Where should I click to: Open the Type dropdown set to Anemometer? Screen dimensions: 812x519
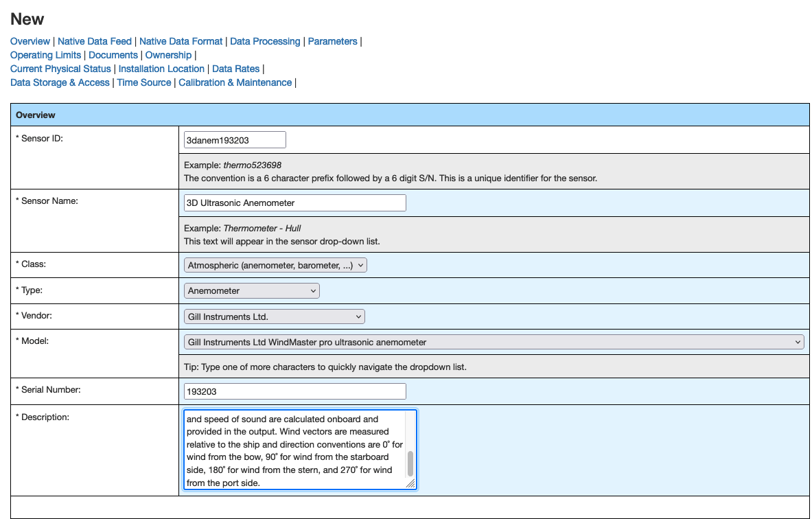[251, 290]
